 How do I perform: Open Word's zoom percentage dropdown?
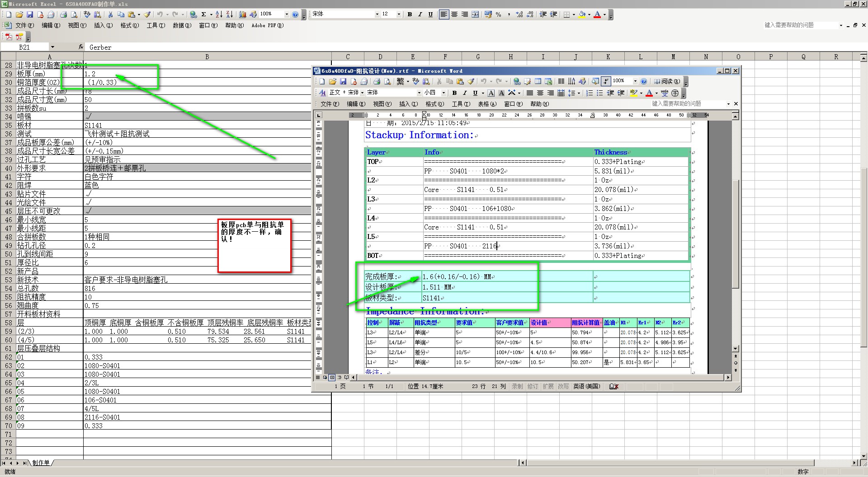pyautogui.click(x=635, y=81)
